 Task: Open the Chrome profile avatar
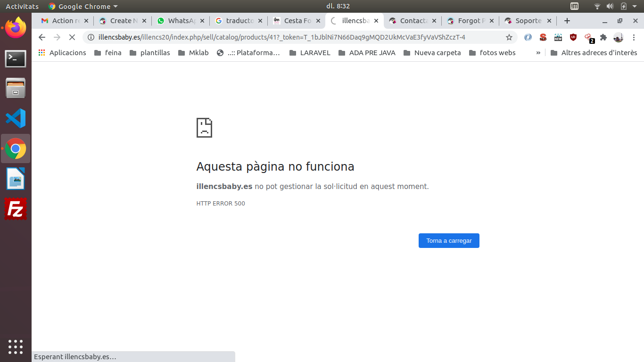coord(619,37)
